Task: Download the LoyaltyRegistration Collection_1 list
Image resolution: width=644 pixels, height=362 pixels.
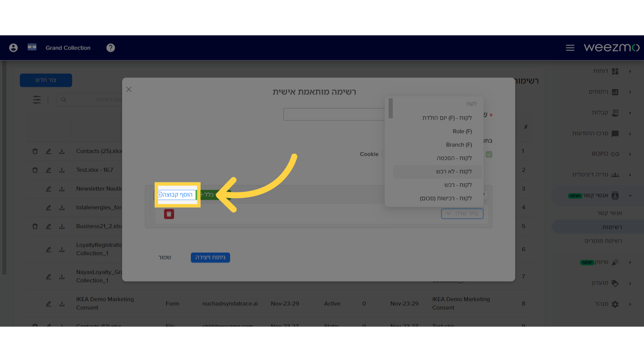Action: (62, 249)
